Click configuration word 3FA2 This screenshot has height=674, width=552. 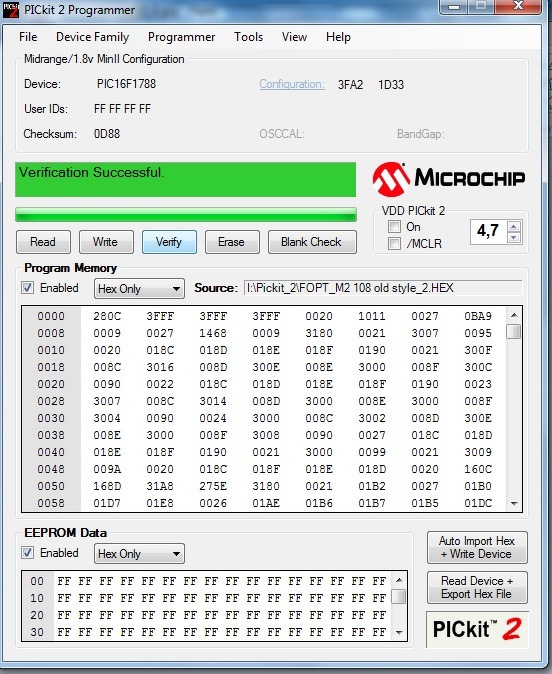(x=350, y=85)
